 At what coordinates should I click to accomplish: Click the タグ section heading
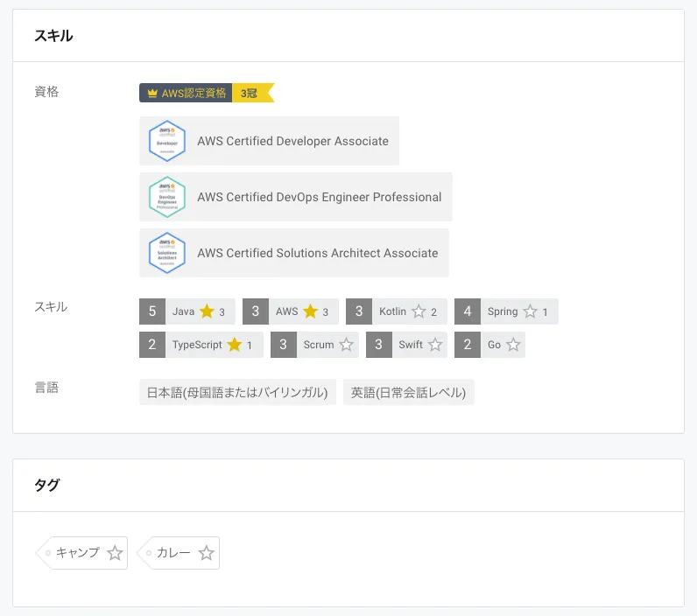[46, 485]
